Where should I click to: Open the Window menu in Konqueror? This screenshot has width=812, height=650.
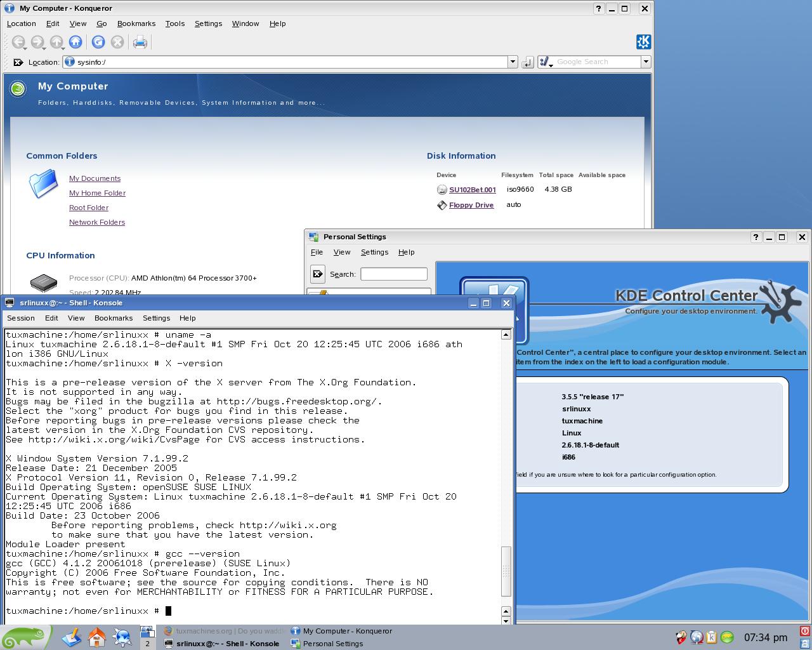246,23
